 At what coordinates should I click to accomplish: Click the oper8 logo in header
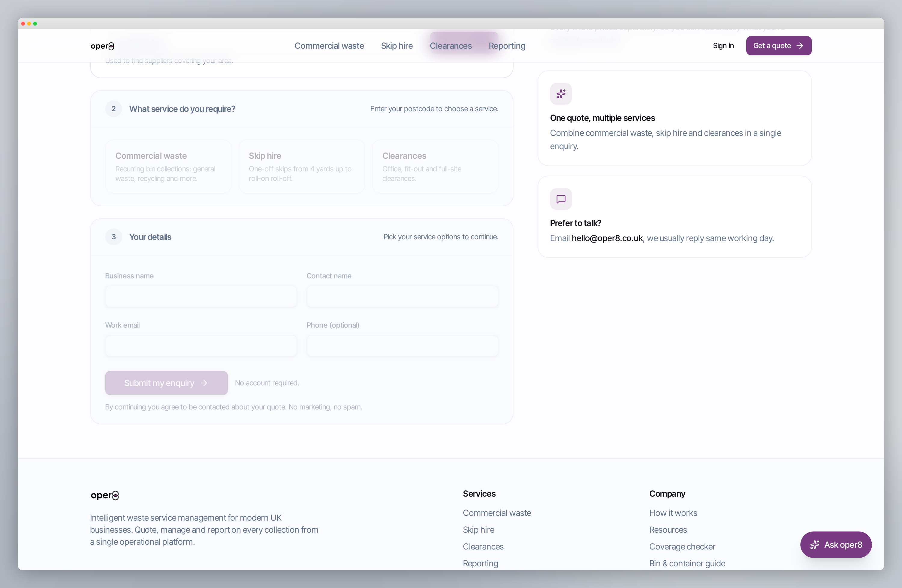pyautogui.click(x=102, y=46)
